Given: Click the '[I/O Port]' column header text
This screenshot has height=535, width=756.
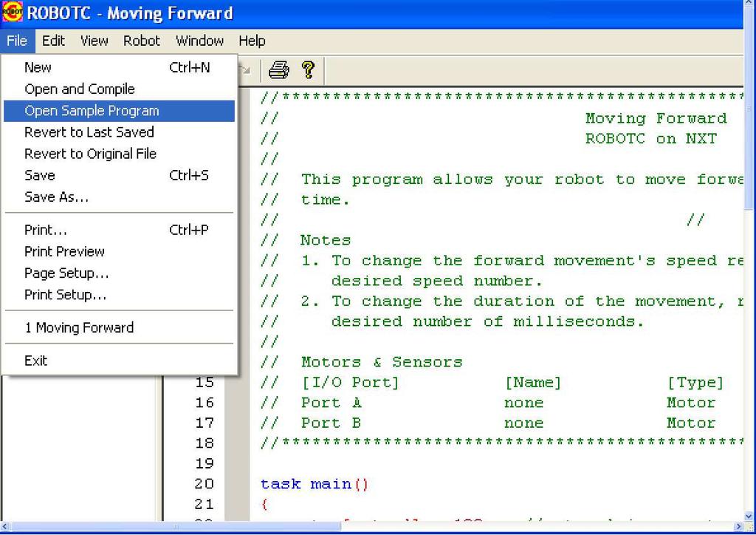Looking at the screenshot, I should coord(351,383).
